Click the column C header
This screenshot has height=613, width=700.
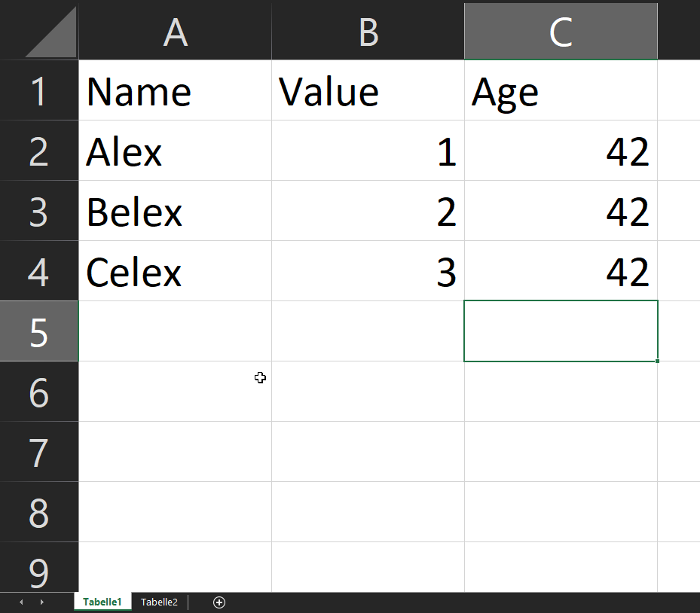click(x=561, y=32)
